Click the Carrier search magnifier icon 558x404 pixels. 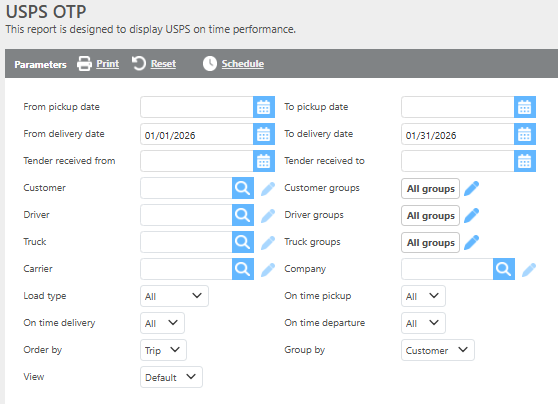click(x=243, y=269)
